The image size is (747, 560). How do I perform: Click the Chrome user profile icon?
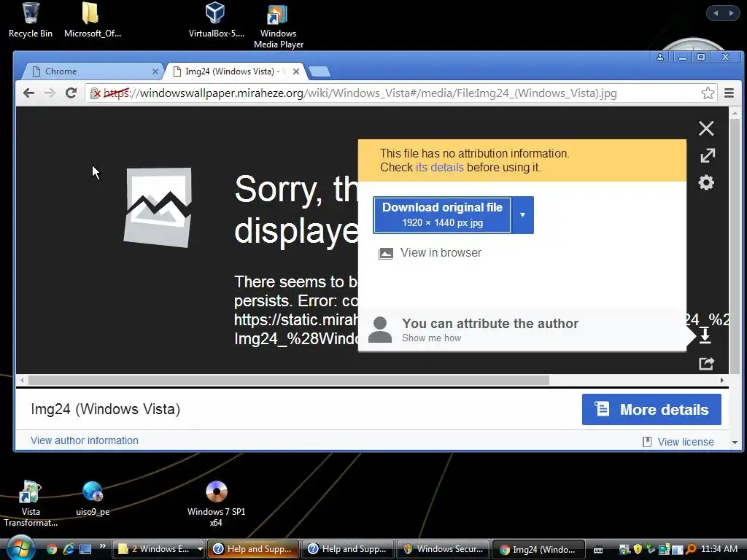[x=660, y=57]
